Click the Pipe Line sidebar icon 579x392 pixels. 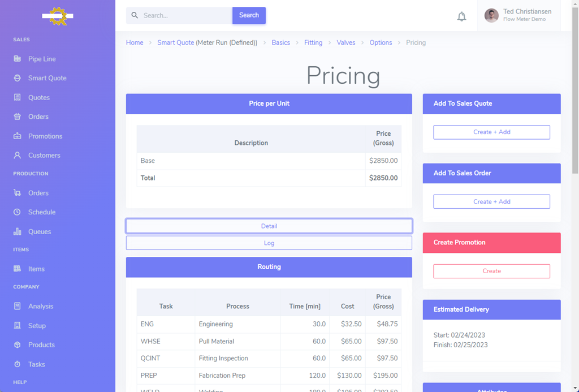tap(18, 59)
